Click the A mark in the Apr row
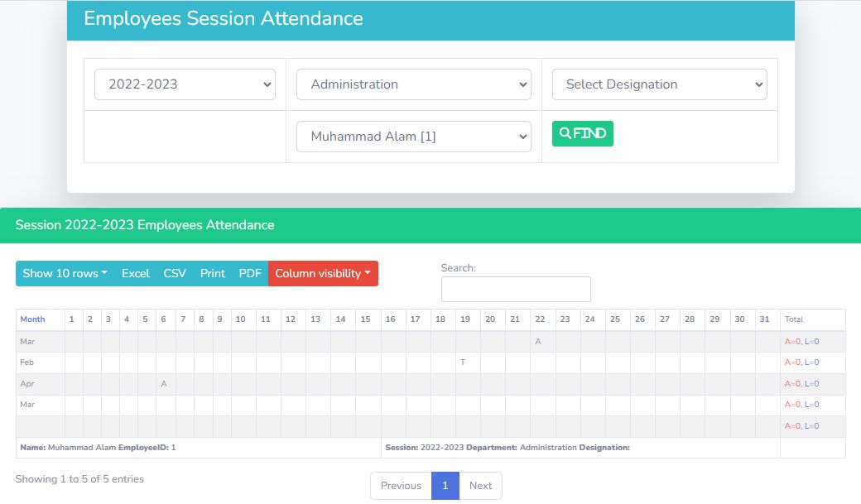 pyautogui.click(x=164, y=384)
